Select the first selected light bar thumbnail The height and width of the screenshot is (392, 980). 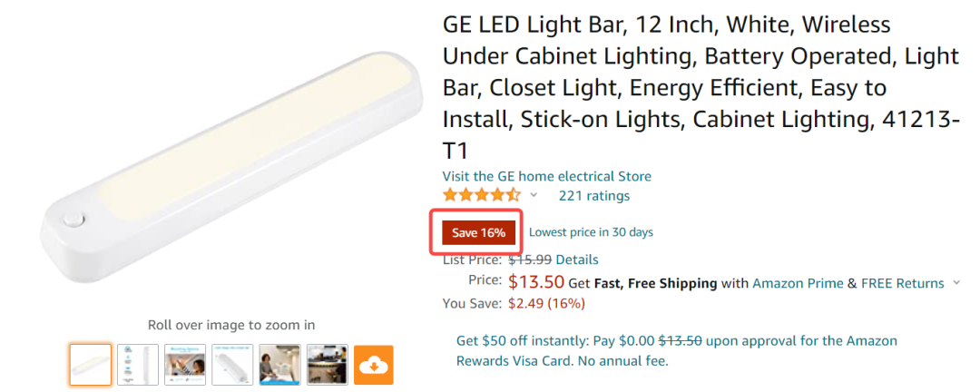(x=91, y=365)
